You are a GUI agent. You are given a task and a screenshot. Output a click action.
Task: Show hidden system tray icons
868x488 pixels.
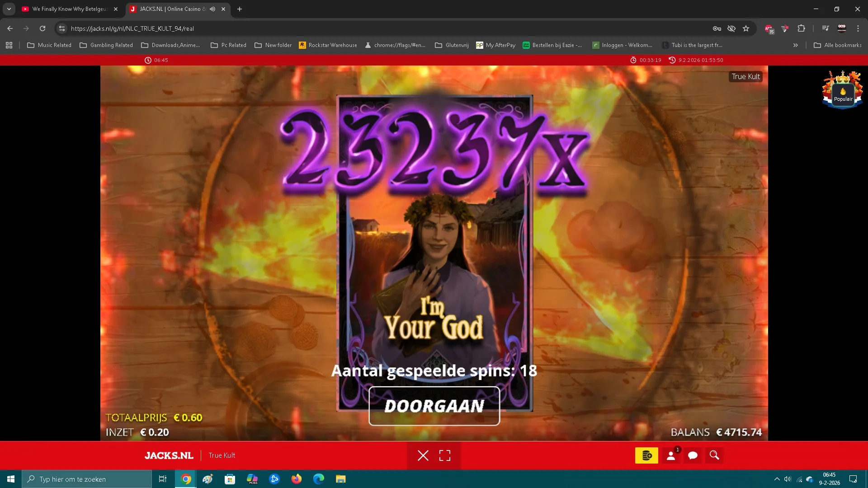(x=777, y=479)
